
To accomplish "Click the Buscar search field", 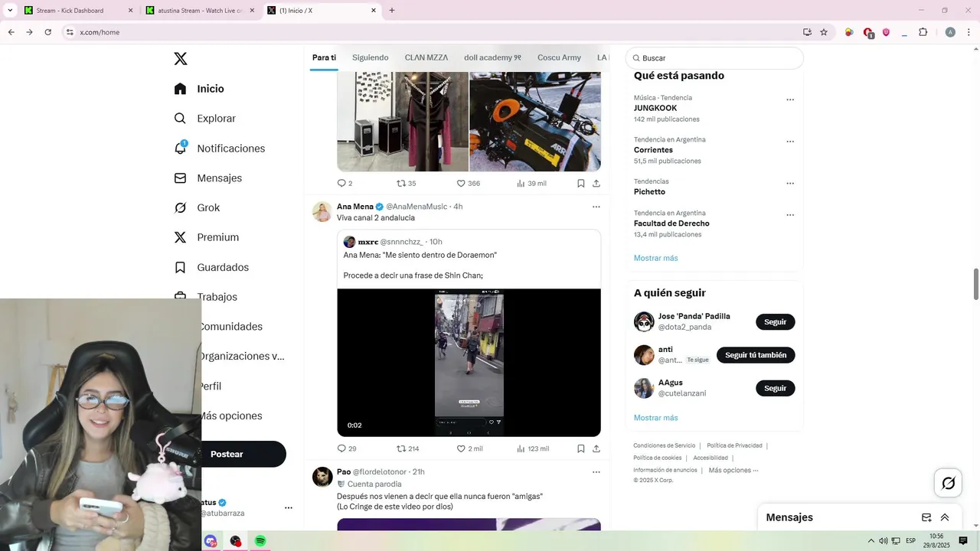I will click(x=714, y=58).
